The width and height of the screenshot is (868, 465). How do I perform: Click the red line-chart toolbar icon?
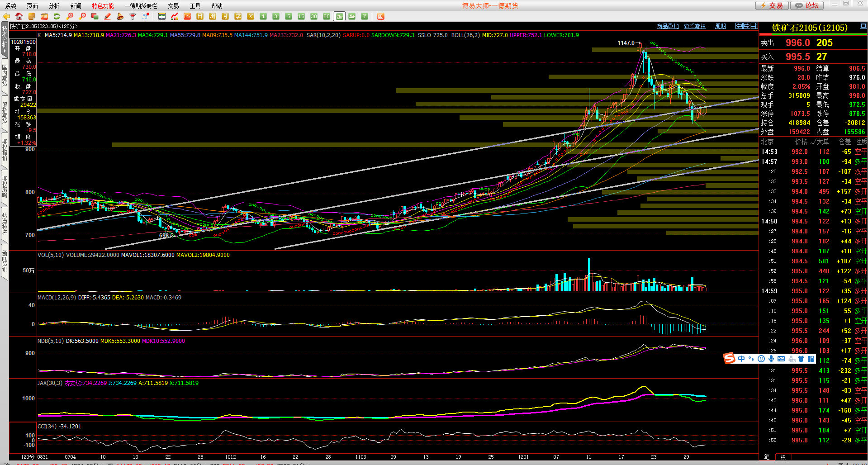point(175,16)
